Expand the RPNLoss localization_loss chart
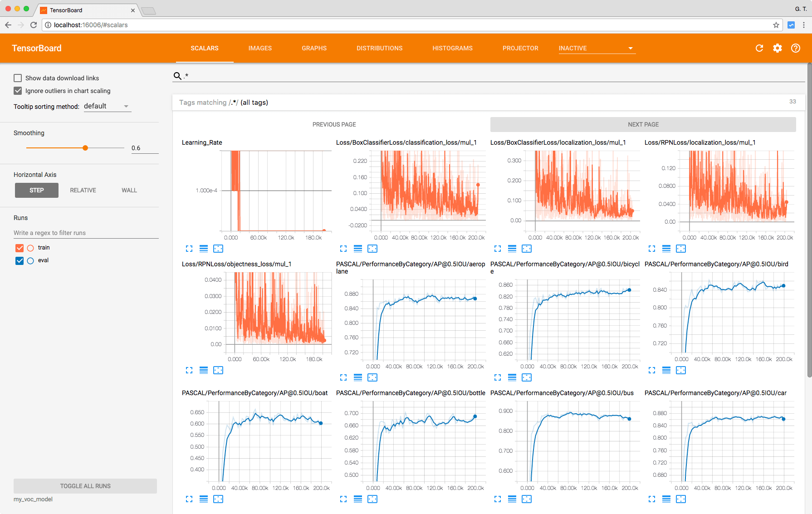The height and width of the screenshot is (514, 812). click(652, 249)
